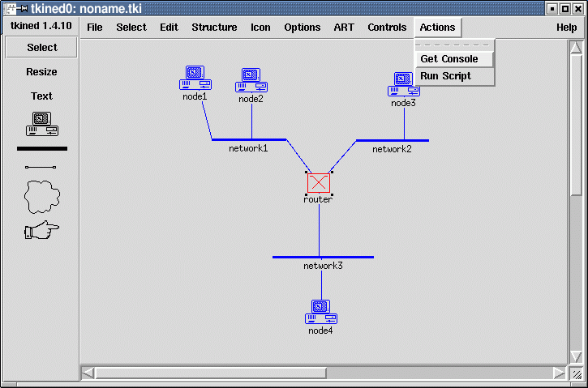Select the pointing hand reference tool
The height and width of the screenshot is (388, 588).
41,231
